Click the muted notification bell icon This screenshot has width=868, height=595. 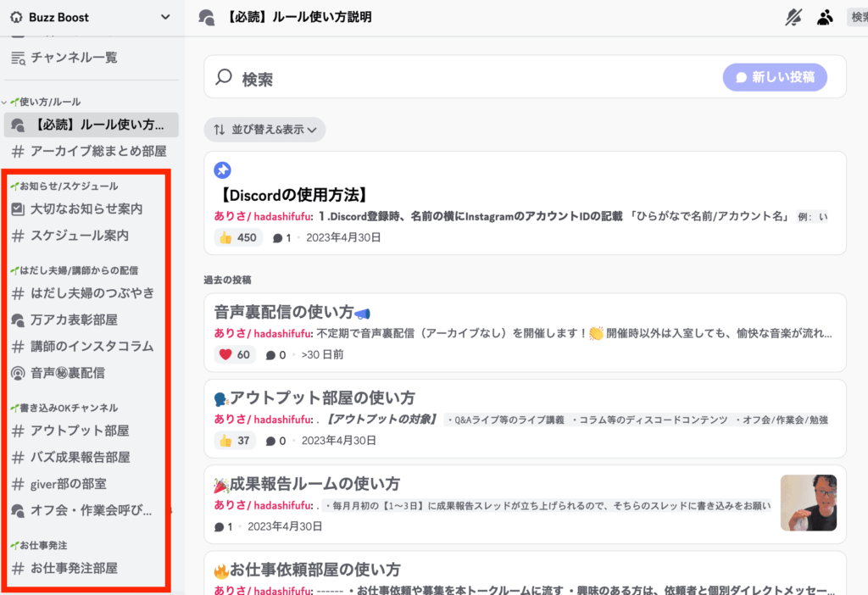point(793,17)
